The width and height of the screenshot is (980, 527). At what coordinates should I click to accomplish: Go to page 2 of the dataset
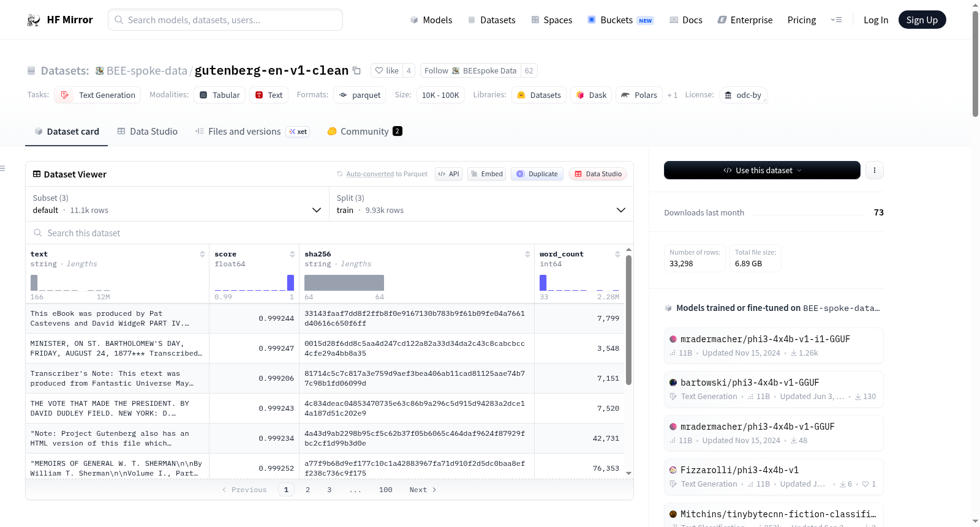coord(307,490)
